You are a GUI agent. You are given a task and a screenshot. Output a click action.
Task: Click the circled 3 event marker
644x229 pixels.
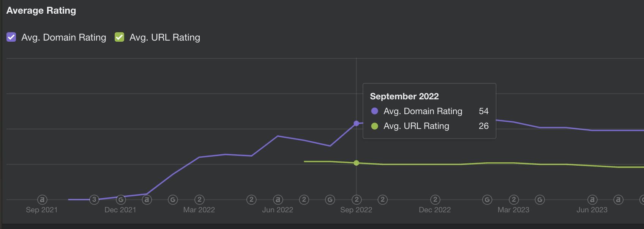pyautogui.click(x=94, y=199)
